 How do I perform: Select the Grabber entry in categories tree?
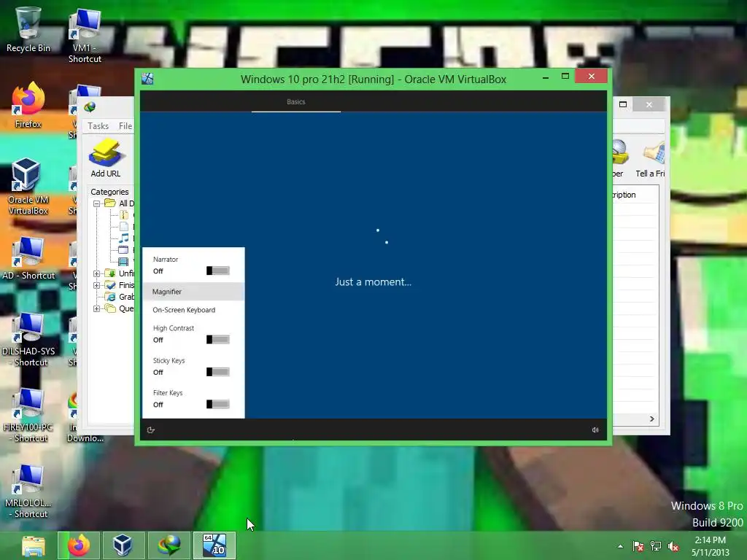[120, 297]
